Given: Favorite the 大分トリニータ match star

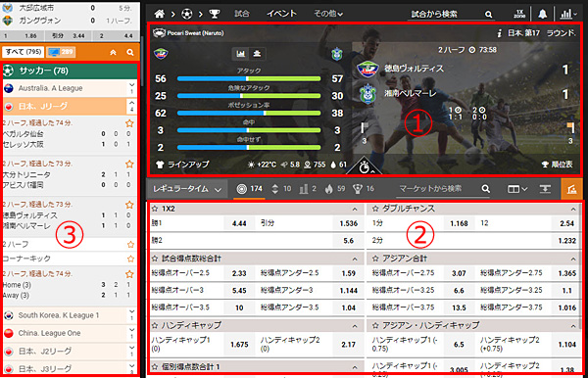Looking at the screenshot, I should pos(129,164).
